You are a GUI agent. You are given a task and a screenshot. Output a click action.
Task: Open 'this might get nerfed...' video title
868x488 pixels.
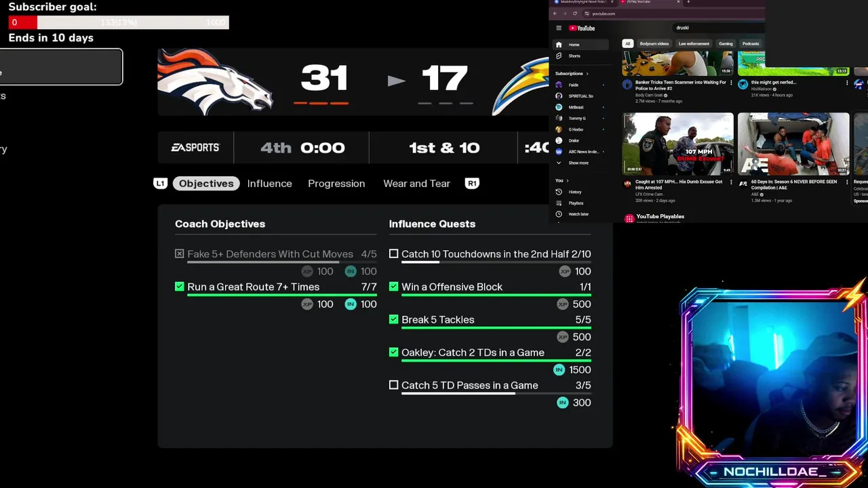[773, 83]
